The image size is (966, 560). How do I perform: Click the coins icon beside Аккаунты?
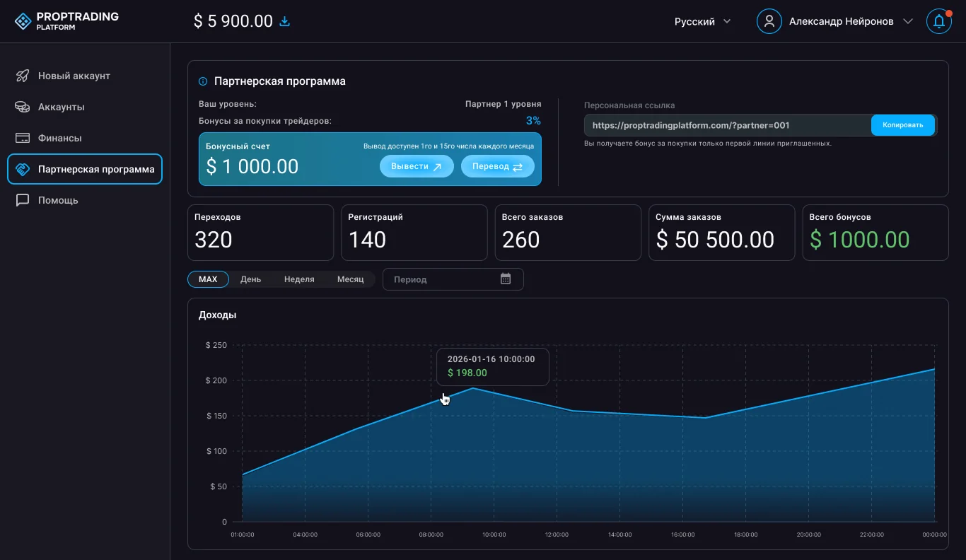point(23,107)
